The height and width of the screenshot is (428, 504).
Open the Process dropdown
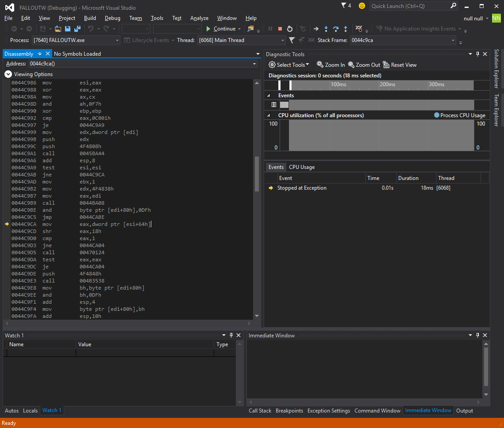117,40
